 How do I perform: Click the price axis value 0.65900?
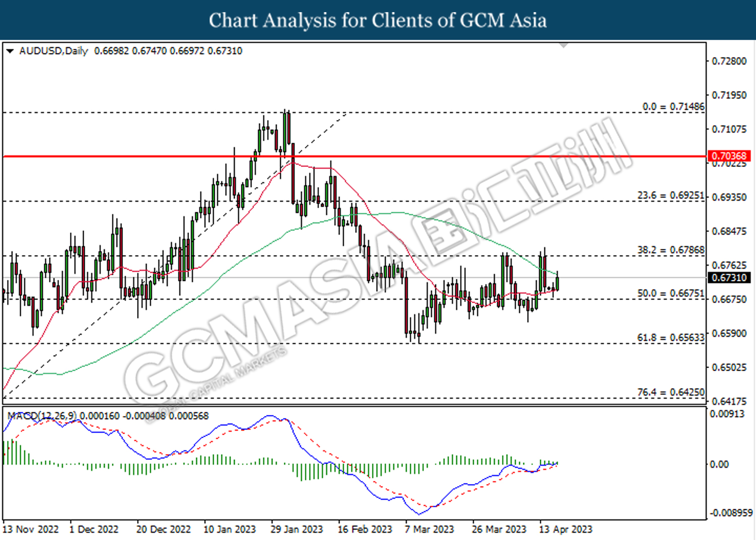click(x=729, y=334)
